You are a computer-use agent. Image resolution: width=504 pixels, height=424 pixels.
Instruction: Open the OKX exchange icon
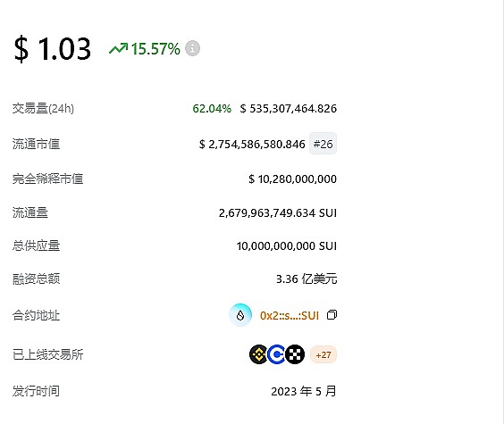295,354
